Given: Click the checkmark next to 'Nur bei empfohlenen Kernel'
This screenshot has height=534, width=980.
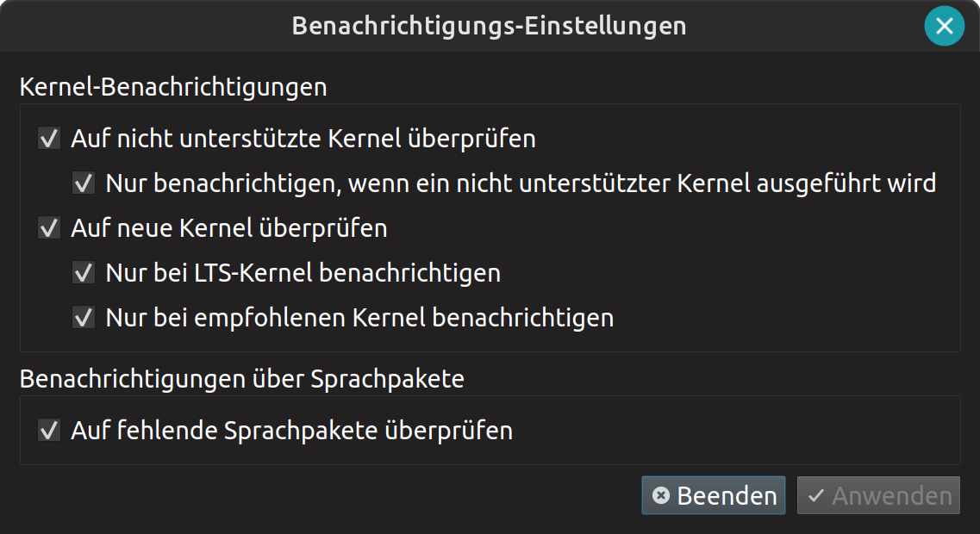Looking at the screenshot, I should (83, 317).
